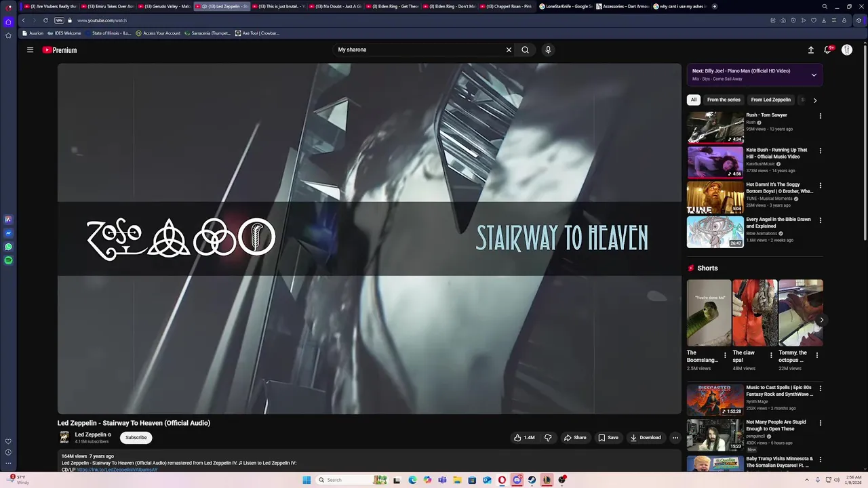The width and height of the screenshot is (868, 488).
Task: Select the From Led Zeppelin chip
Action: [x=770, y=100]
